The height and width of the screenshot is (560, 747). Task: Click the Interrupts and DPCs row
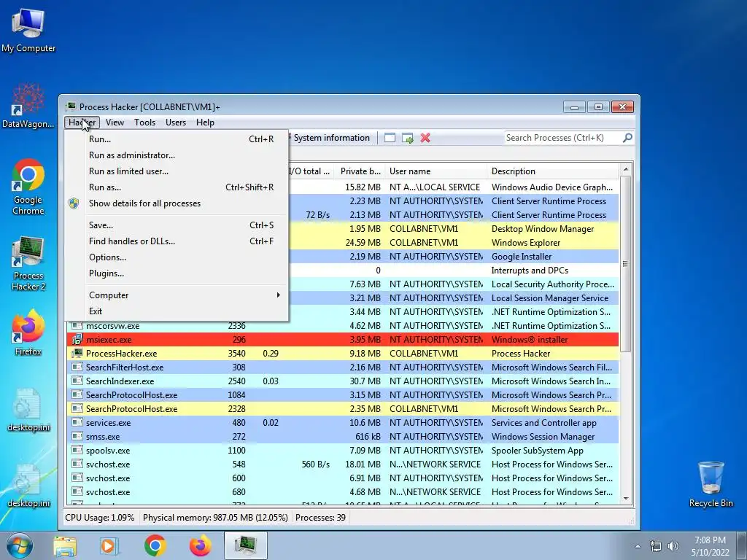(x=452, y=271)
